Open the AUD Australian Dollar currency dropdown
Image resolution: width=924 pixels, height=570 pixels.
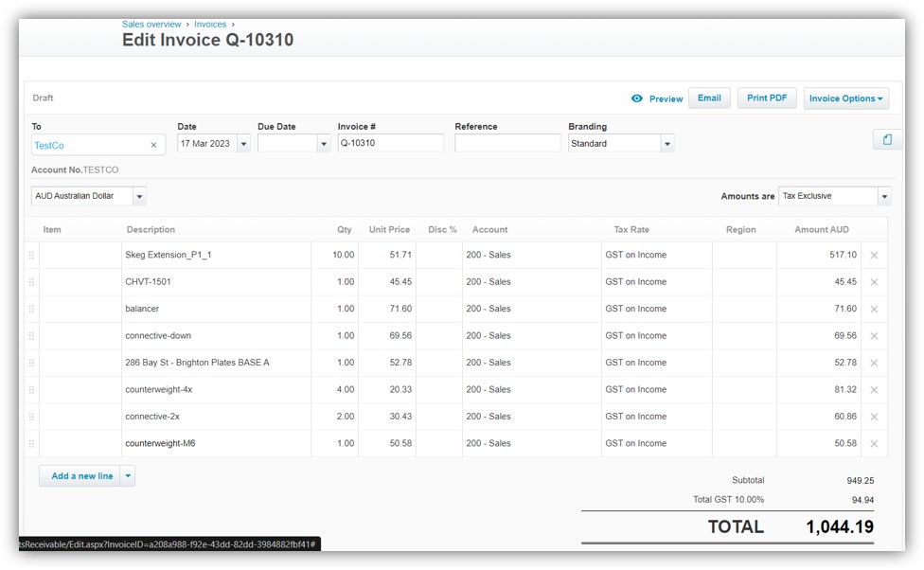[138, 196]
